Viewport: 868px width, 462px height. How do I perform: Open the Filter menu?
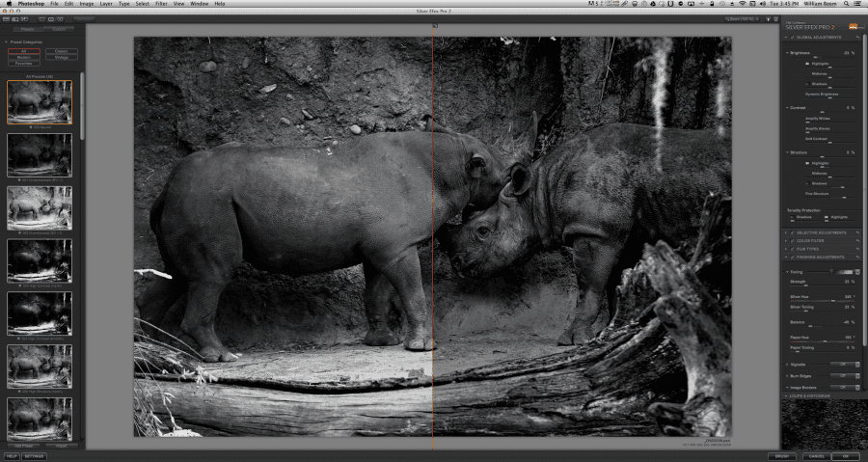click(161, 3)
